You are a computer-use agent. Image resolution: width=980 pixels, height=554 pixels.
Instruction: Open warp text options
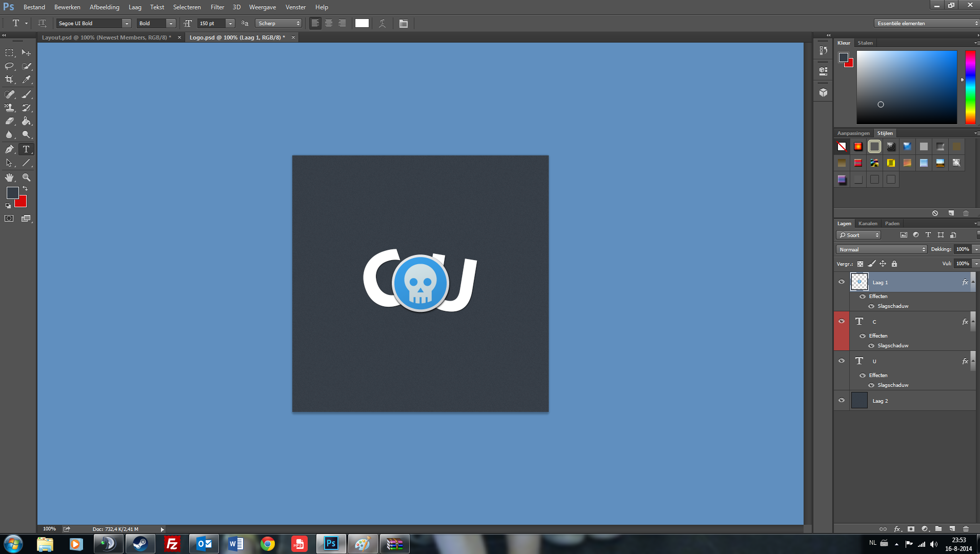click(382, 23)
